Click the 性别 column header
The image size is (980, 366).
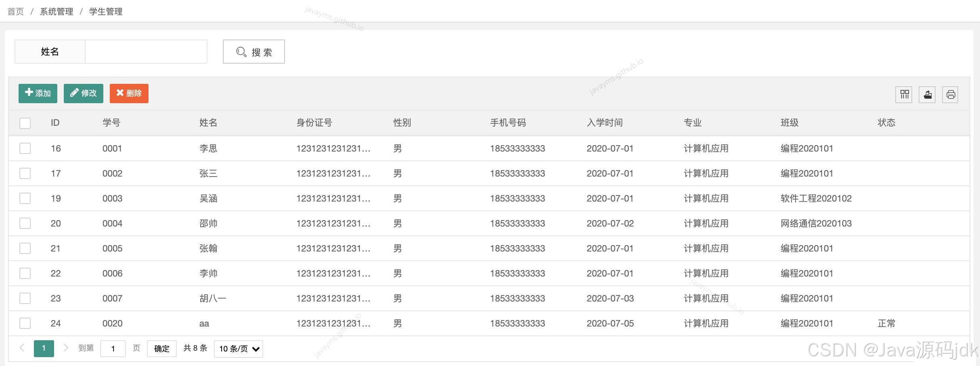tap(402, 123)
